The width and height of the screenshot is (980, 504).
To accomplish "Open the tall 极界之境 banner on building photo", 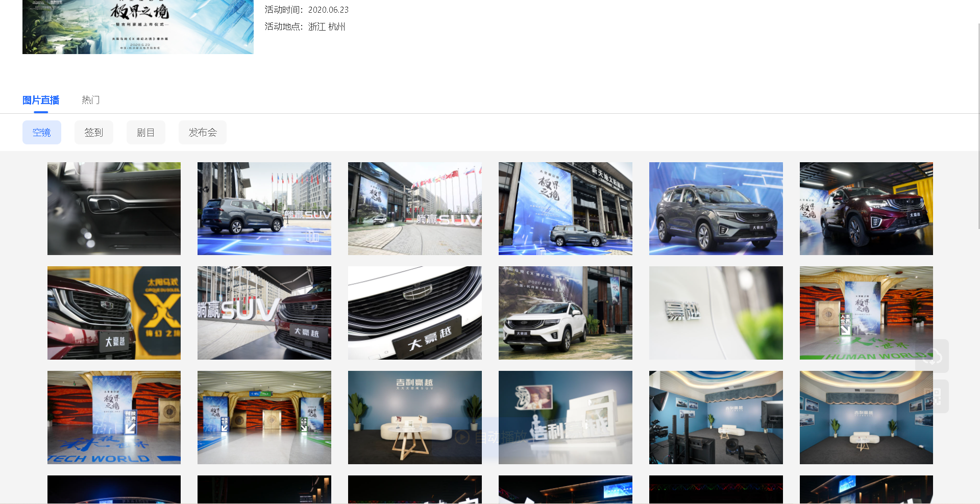I will point(566,209).
